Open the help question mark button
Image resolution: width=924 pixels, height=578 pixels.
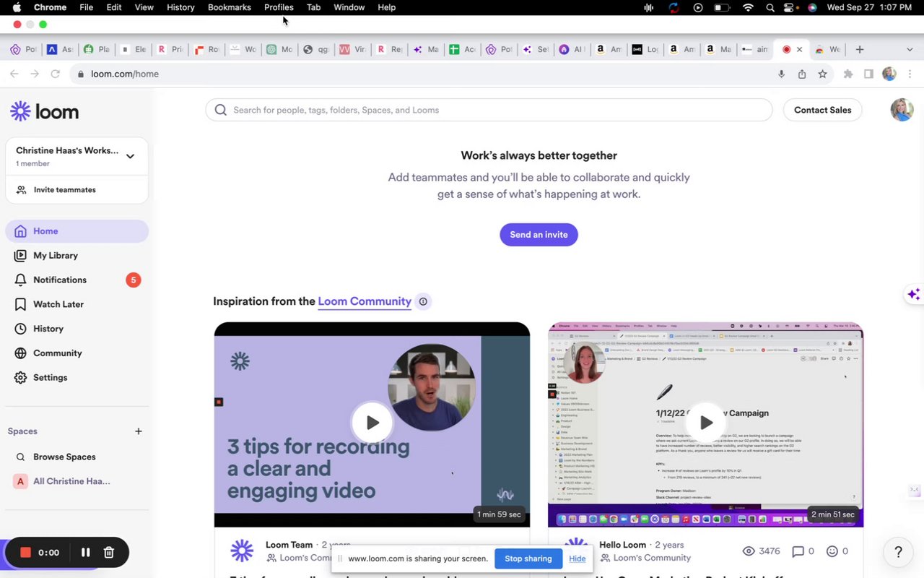coord(898,552)
